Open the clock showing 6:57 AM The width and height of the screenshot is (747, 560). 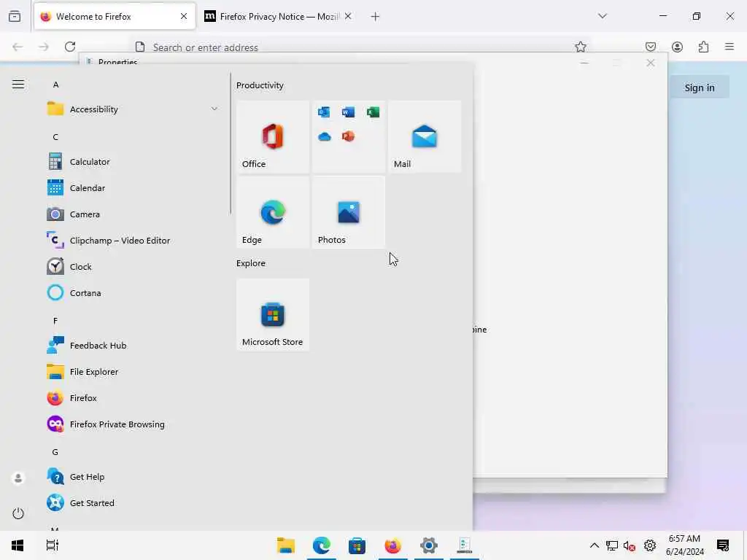(x=684, y=545)
